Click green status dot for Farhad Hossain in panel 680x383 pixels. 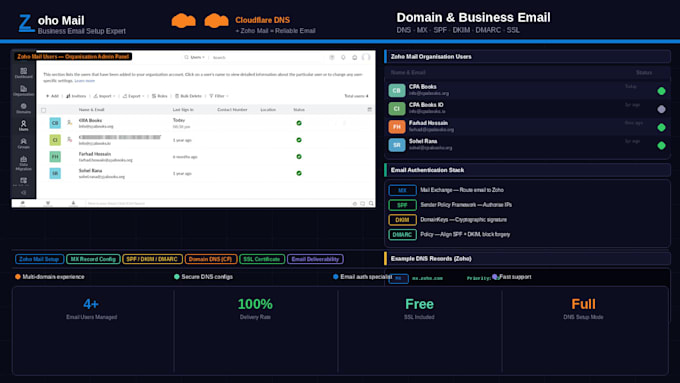[x=661, y=128]
